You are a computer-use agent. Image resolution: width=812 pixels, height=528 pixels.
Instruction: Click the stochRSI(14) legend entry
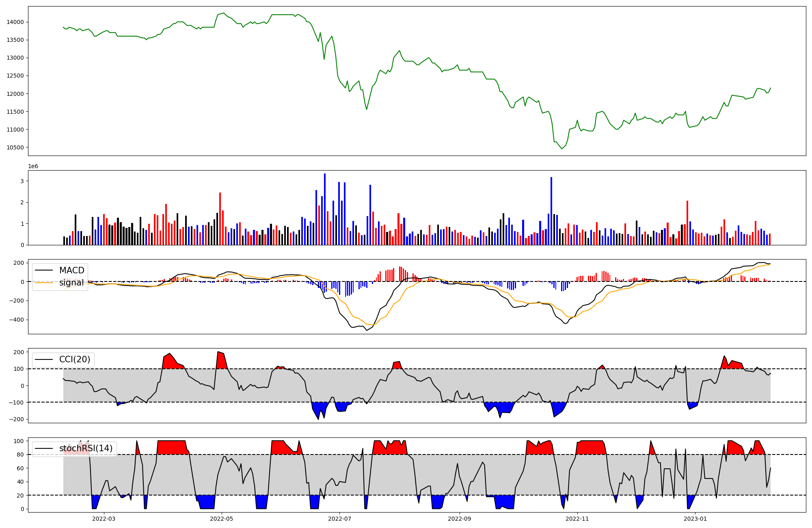[86, 448]
